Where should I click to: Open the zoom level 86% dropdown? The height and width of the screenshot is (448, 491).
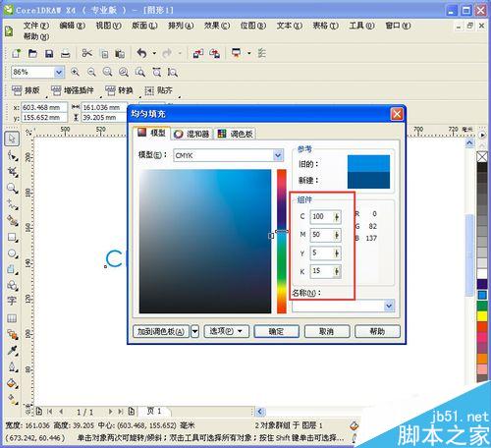click(59, 72)
